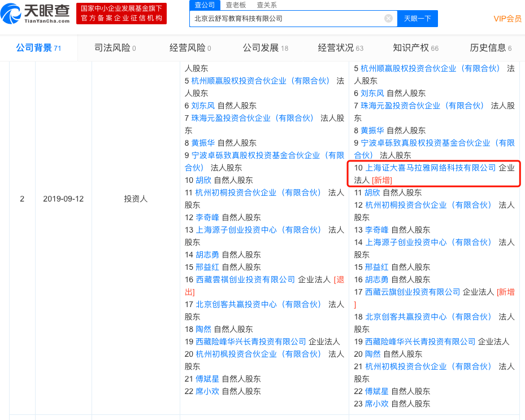Open the 经营状况 tab
The image size is (525, 420).
[340, 48]
